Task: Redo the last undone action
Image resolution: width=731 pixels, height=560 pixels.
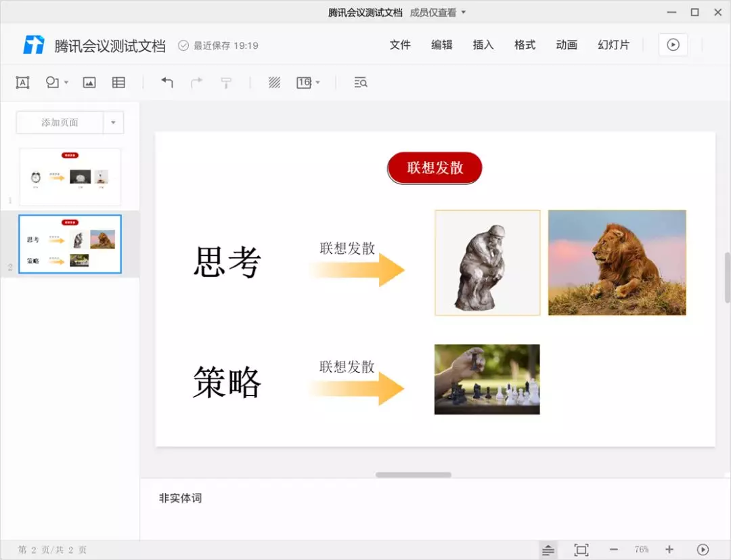Action: (x=197, y=83)
